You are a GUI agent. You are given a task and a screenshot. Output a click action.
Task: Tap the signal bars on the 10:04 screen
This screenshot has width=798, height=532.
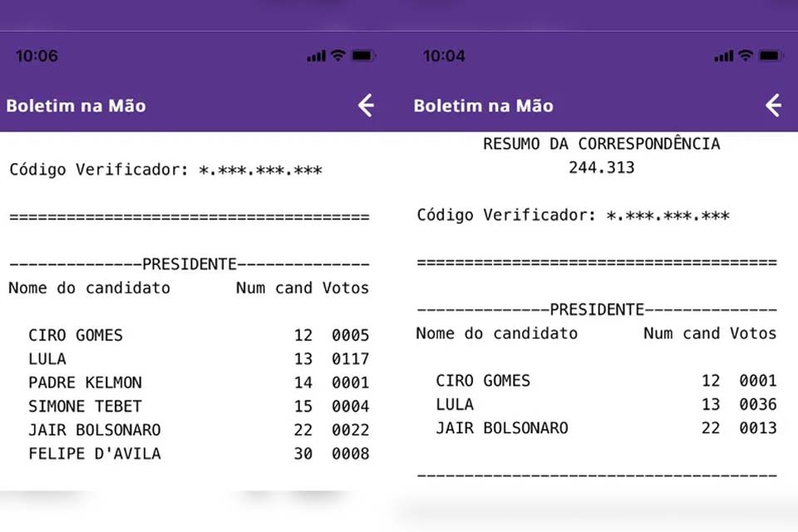[723, 57]
